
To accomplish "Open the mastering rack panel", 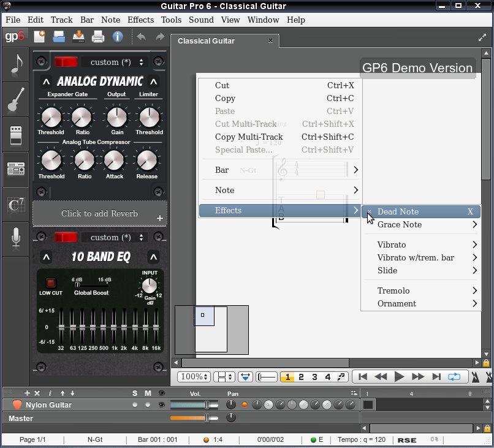I will pos(16,169).
